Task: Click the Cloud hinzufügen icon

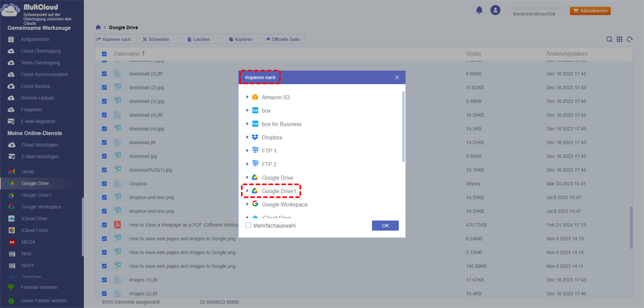Action: [11, 145]
